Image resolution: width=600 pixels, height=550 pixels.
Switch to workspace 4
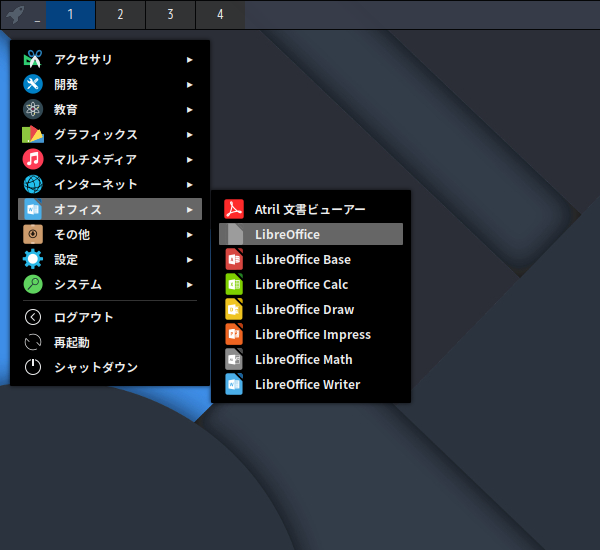pyautogui.click(x=220, y=15)
